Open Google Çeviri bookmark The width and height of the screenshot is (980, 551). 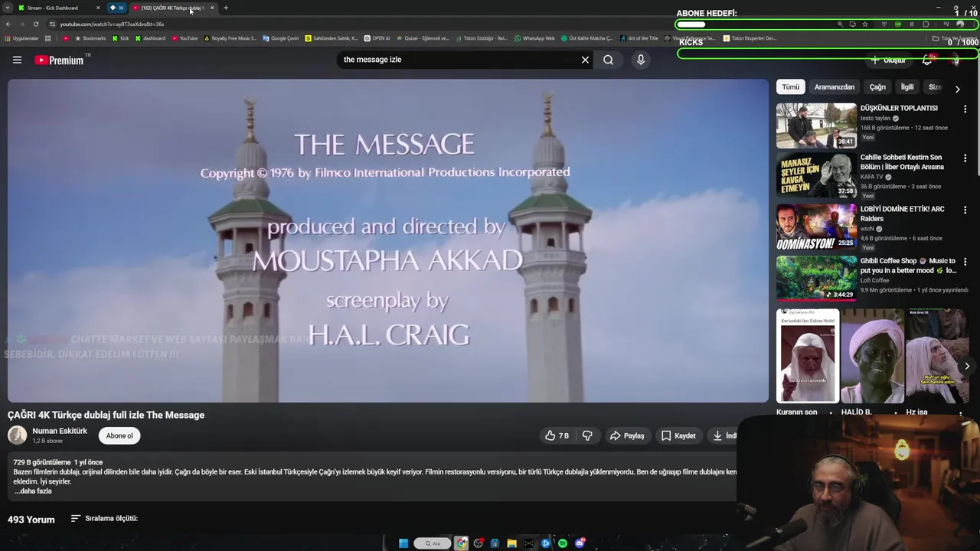click(280, 38)
